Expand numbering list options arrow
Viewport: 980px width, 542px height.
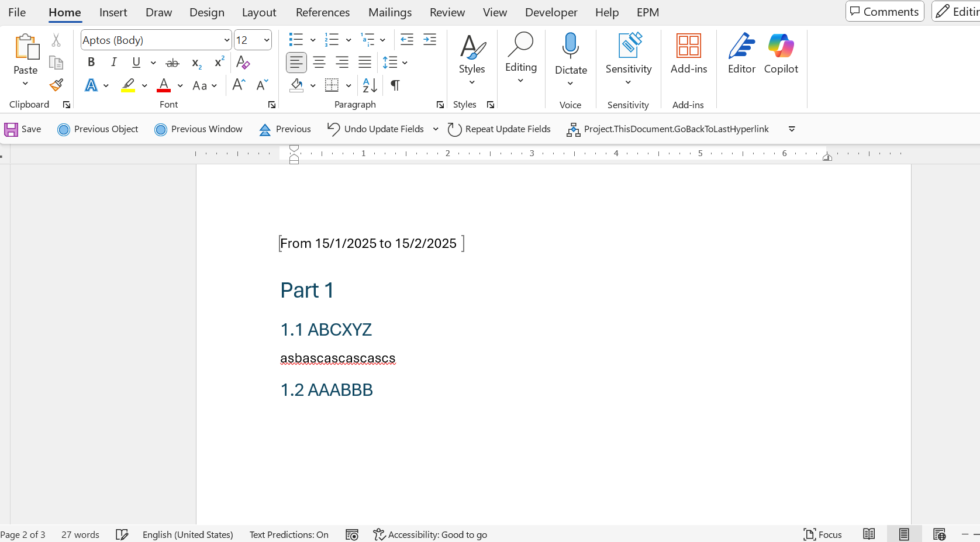[x=348, y=40]
